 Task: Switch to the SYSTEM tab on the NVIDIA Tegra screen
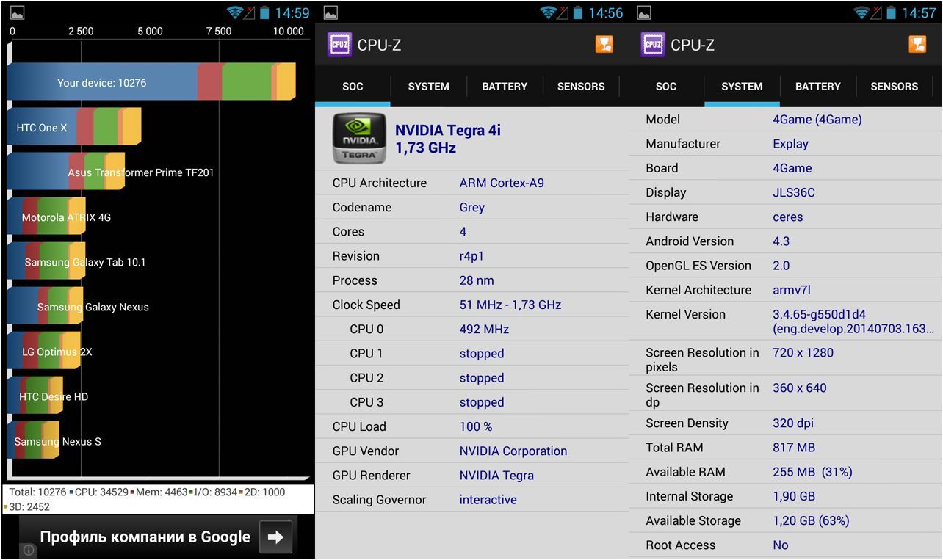428,87
